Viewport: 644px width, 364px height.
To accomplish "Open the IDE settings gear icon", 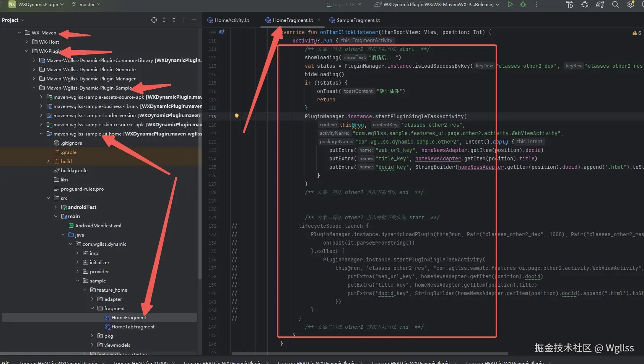I will [x=631, y=5].
